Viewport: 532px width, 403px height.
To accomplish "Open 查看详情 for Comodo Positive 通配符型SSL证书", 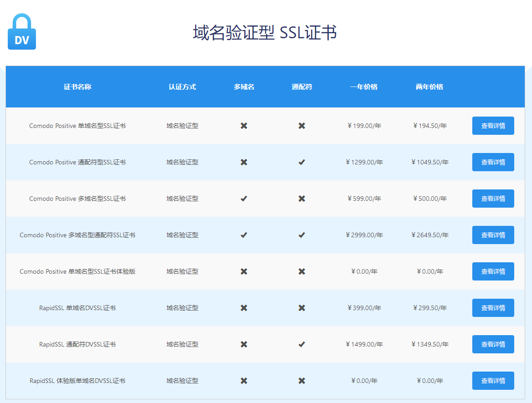I will pyautogui.click(x=493, y=163).
